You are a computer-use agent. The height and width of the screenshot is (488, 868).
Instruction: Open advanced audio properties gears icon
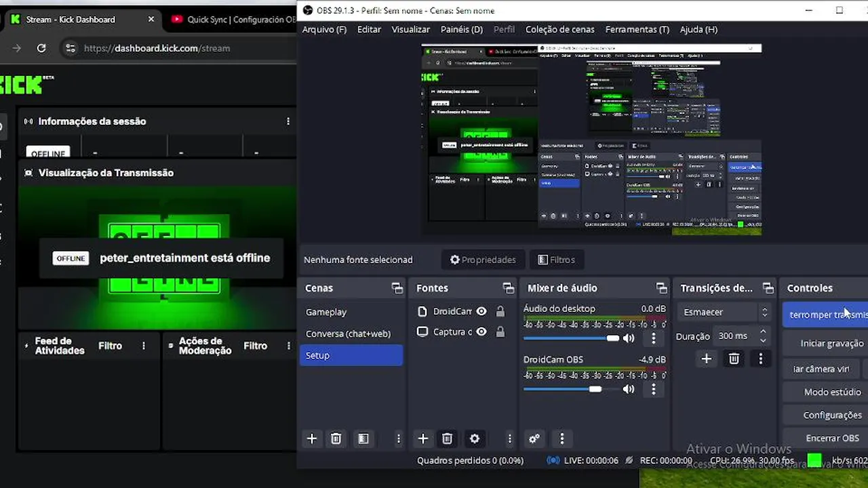(x=534, y=439)
